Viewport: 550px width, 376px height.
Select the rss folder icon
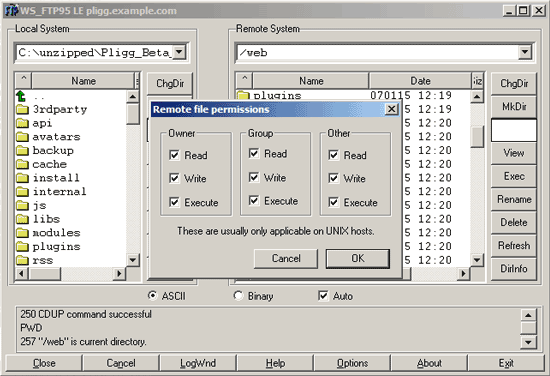tap(22, 260)
